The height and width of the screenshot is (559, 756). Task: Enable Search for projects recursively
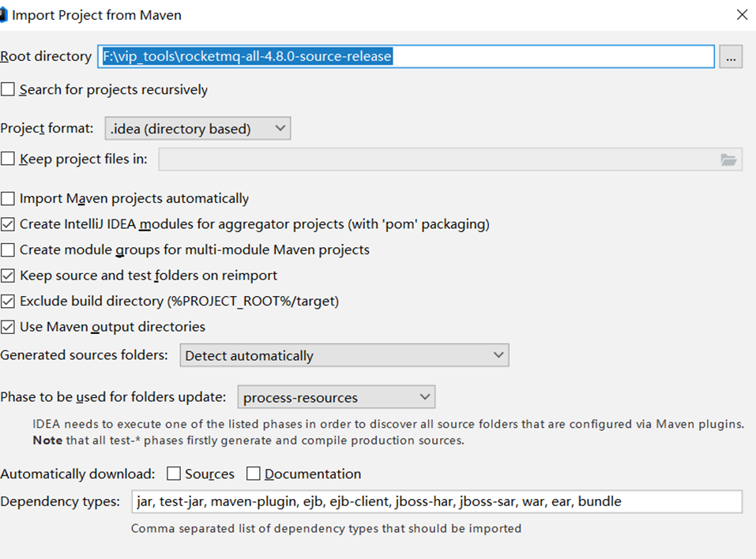pos(8,90)
